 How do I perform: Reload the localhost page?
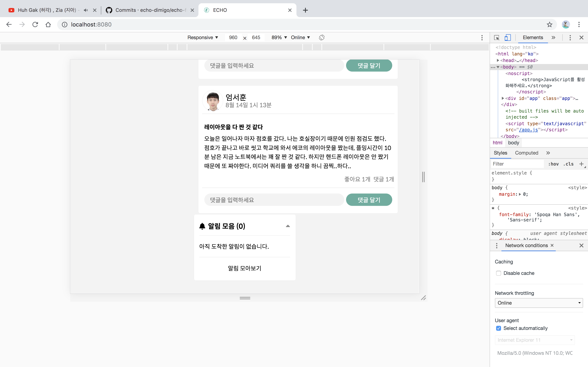tap(35, 24)
